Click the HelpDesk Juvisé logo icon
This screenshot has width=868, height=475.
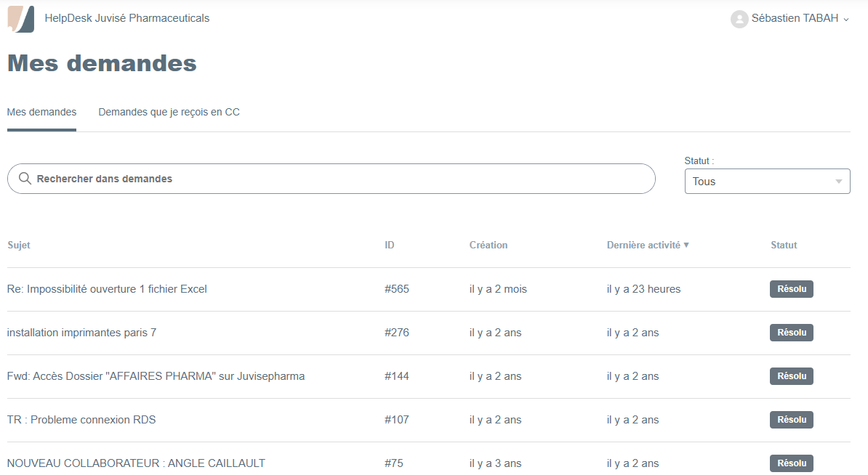21,19
